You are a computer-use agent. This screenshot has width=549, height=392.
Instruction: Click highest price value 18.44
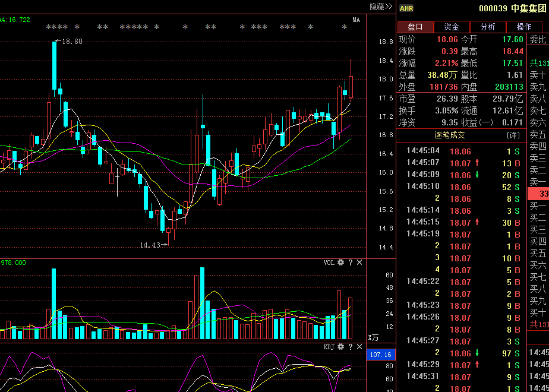pos(513,52)
